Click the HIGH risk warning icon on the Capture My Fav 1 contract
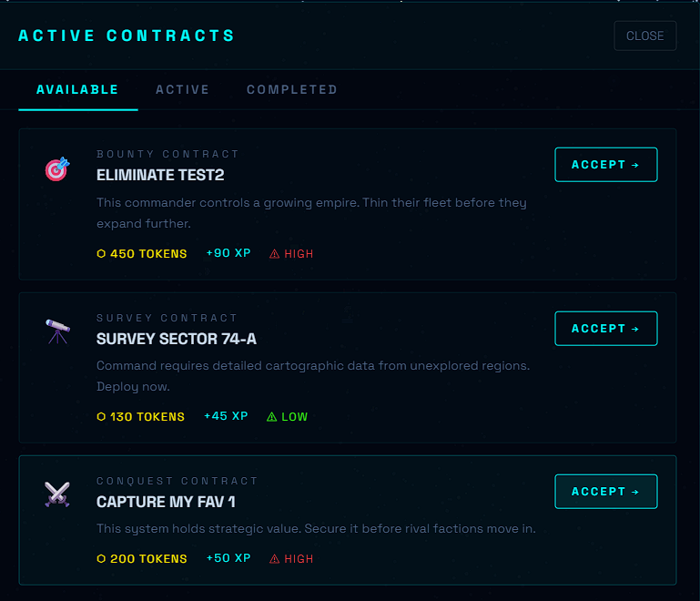 (275, 559)
